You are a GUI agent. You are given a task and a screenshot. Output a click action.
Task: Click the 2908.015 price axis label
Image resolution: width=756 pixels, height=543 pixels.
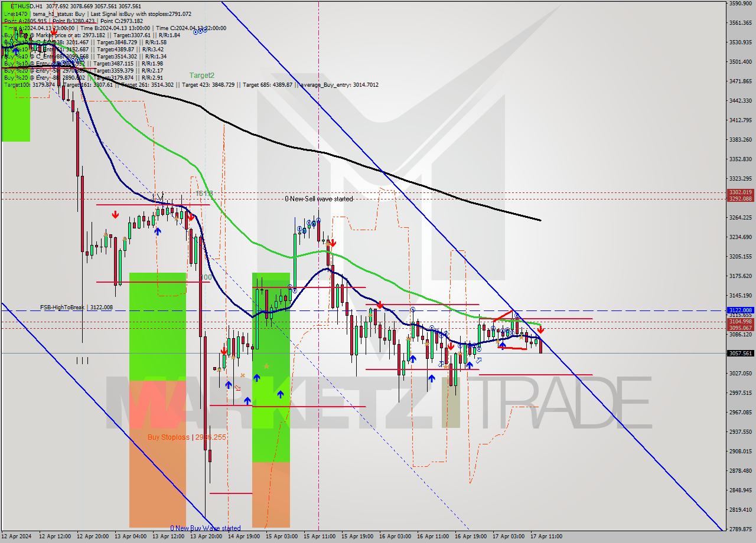pyautogui.click(x=741, y=452)
